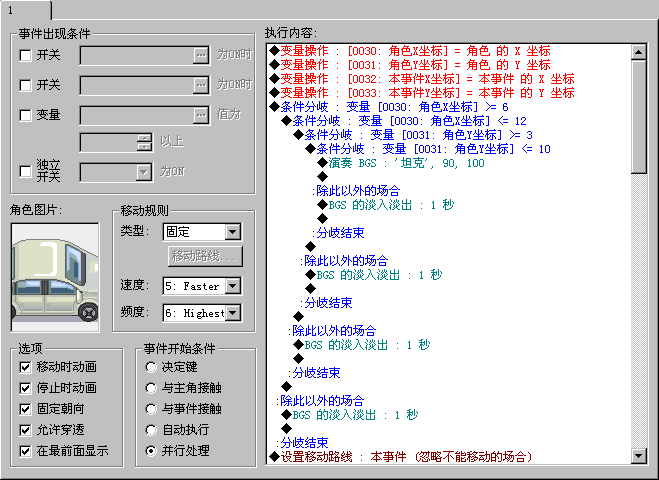Click the variable value number field
Screen dimensions: 659x480
pos(109,142)
